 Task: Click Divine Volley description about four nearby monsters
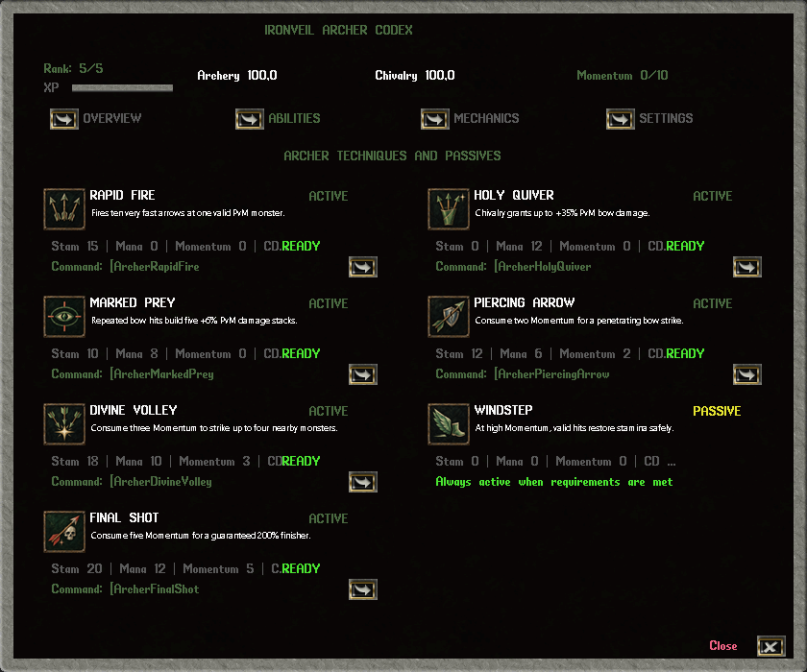coord(214,428)
